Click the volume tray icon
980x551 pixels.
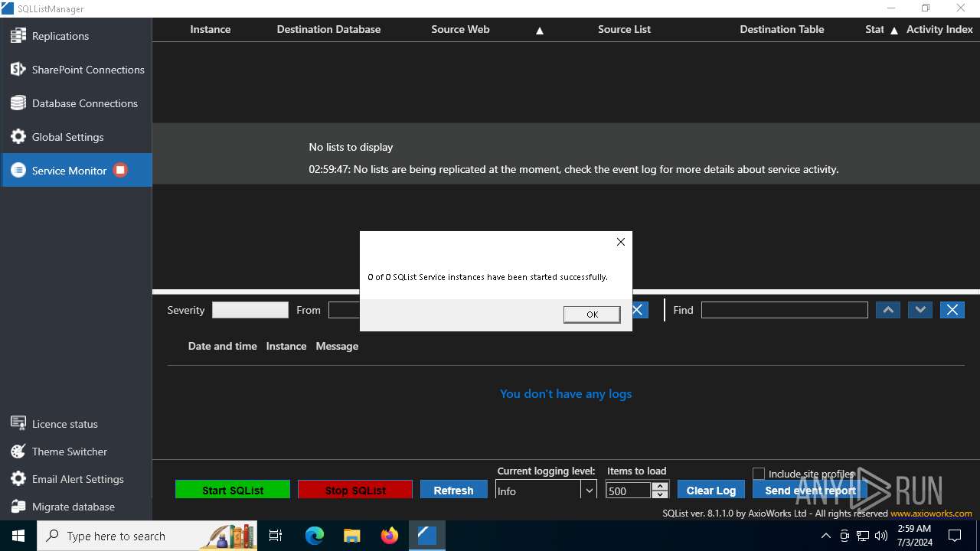[881, 536]
